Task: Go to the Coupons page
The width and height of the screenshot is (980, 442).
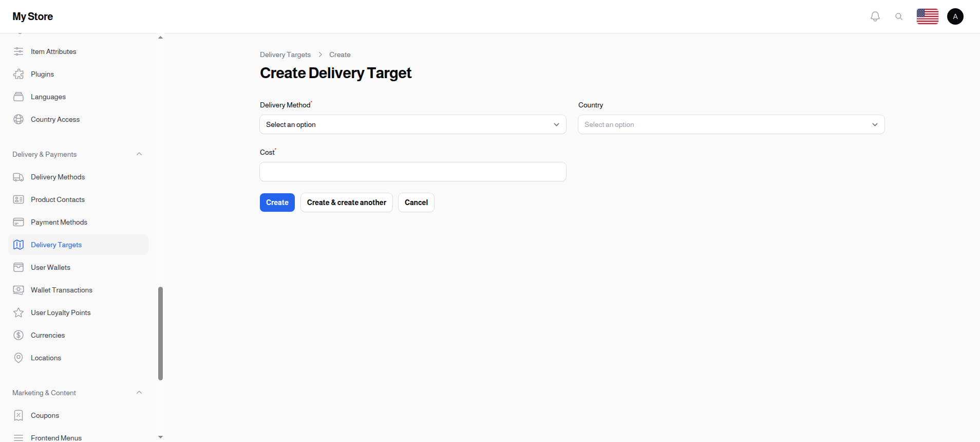Action: click(x=45, y=415)
